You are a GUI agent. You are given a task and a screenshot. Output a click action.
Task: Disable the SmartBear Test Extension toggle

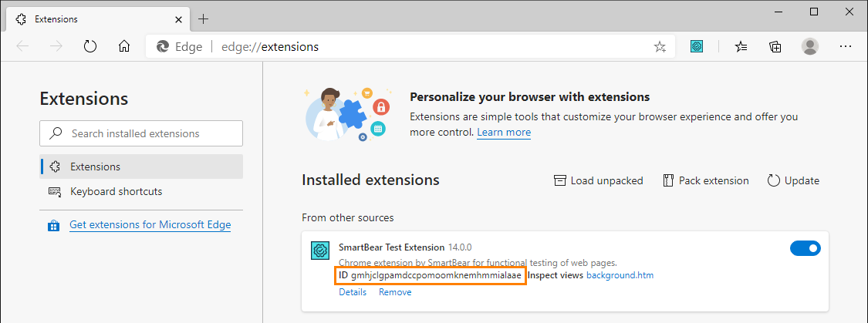[805, 248]
